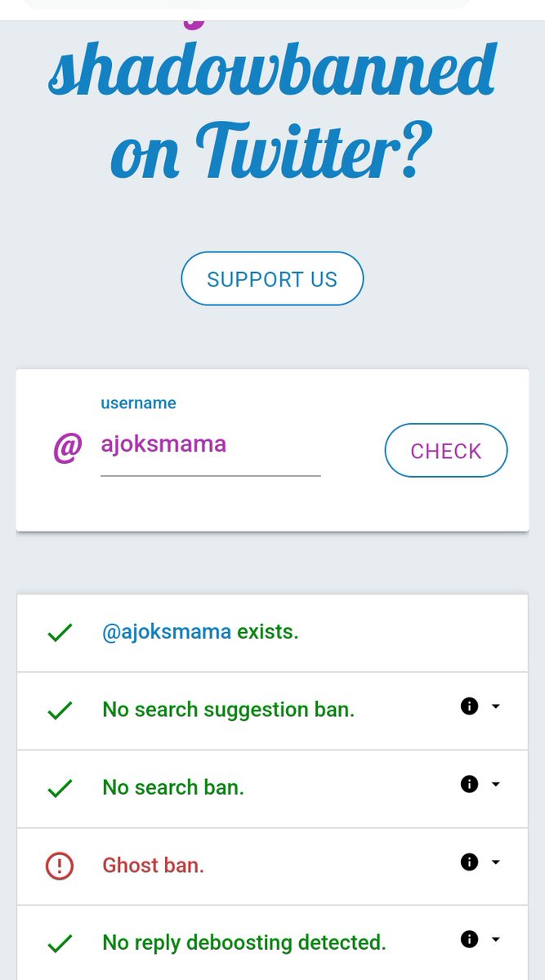Click the red Ghost ban warning icon
The height and width of the screenshot is (980, 545).
coord(60,866)
